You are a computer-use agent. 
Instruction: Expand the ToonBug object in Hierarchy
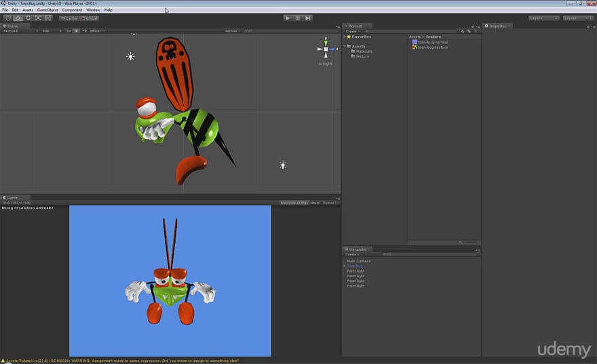pos(345,266)
